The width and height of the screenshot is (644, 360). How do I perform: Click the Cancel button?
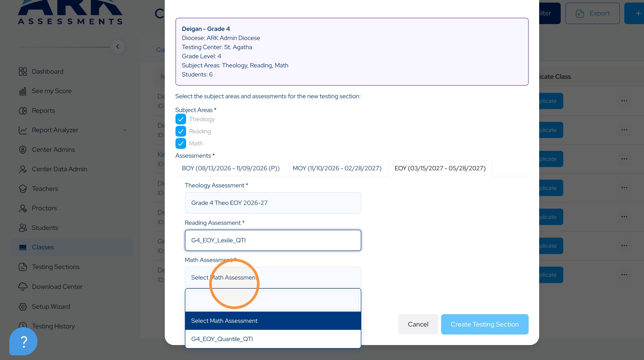pyautogui.click(x=418, y=324)
